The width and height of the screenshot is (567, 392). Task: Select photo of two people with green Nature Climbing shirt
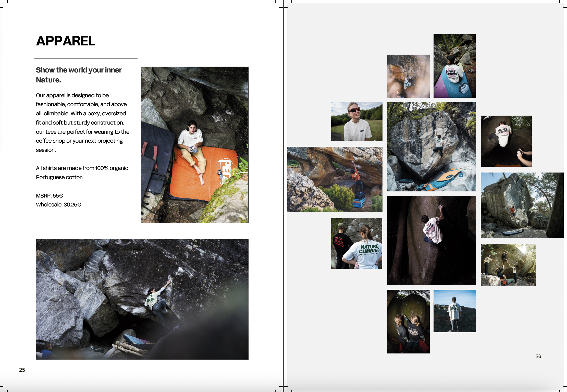click(356, 243)
